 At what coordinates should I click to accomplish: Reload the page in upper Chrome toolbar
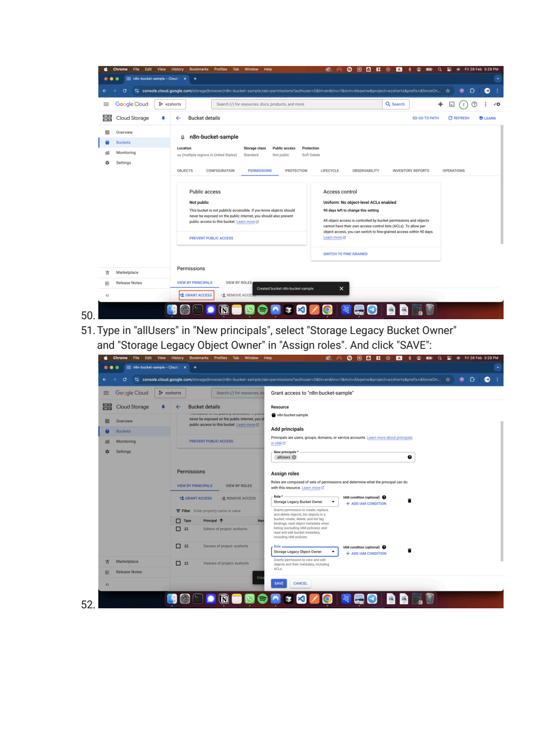(x=124, y=91)
